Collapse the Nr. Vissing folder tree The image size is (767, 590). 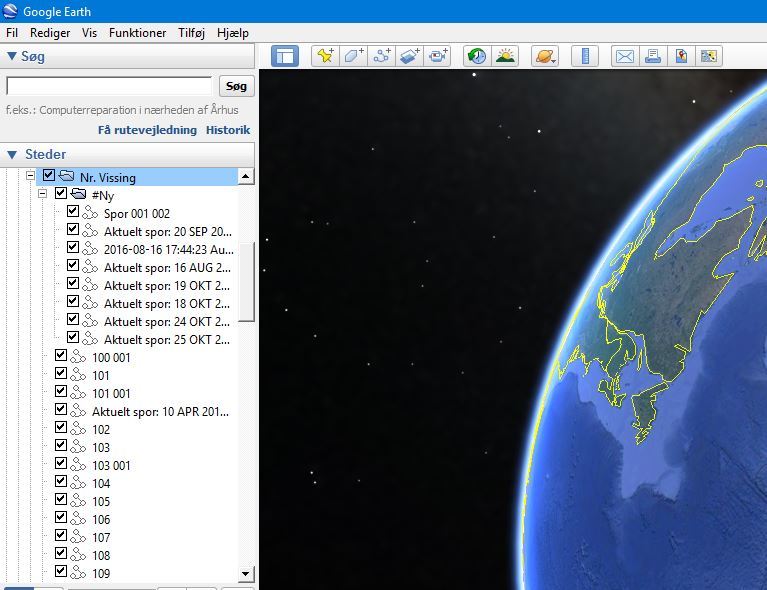30,175
